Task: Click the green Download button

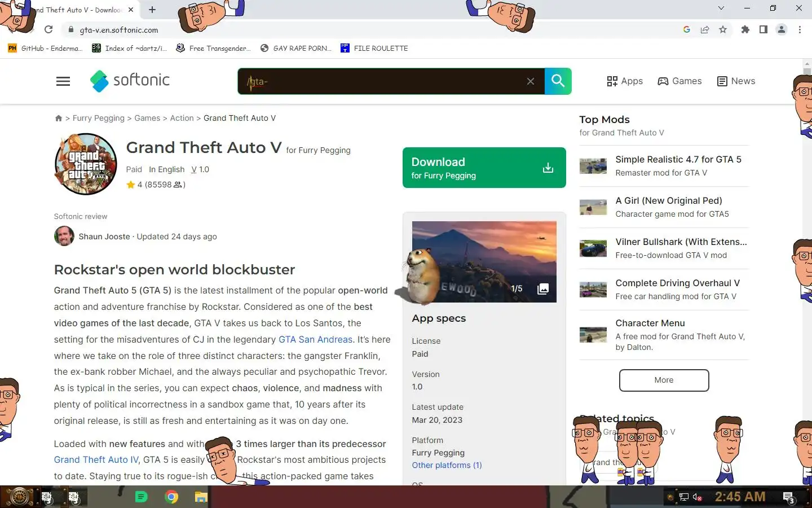Action: 484,168
